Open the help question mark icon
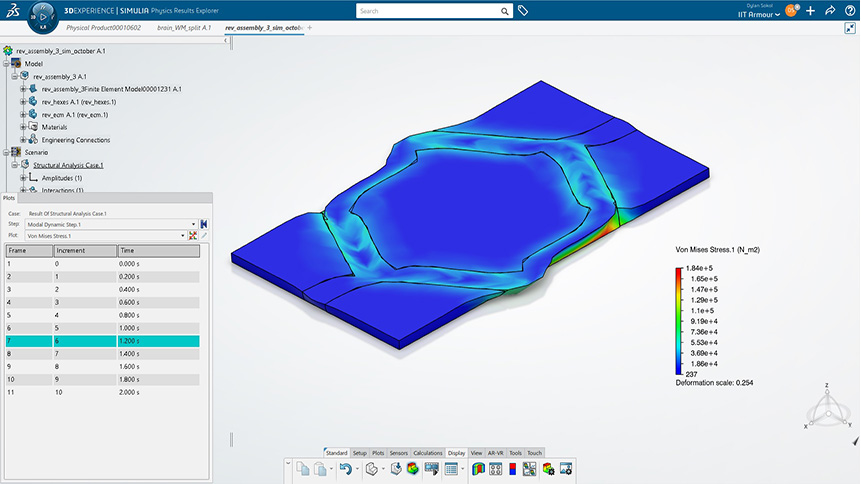Screen dimensions: 861x484 pyautogui.click(x=850, y=11)
